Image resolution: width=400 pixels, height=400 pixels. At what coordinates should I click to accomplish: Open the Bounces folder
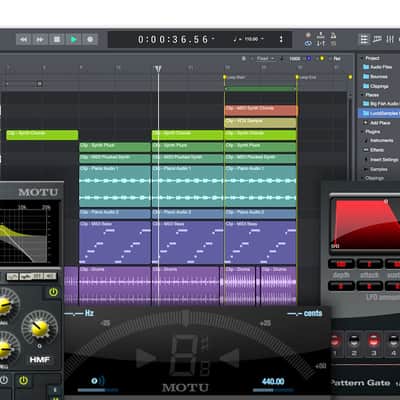tap(375, 77)
